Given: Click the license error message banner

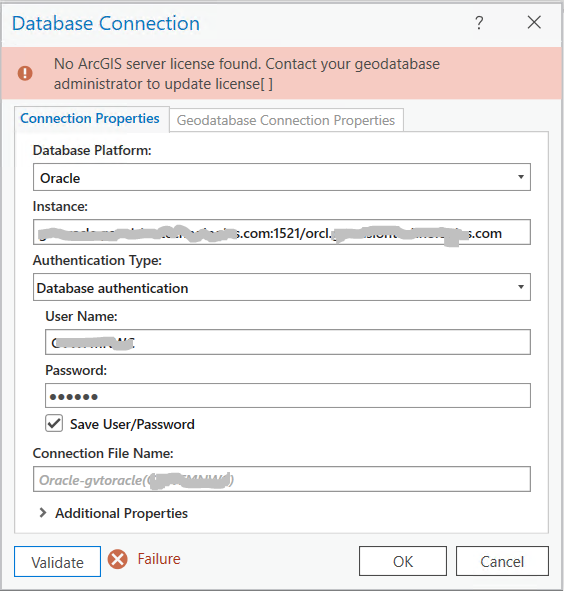Looking at the screenshot, I should 282,73.
